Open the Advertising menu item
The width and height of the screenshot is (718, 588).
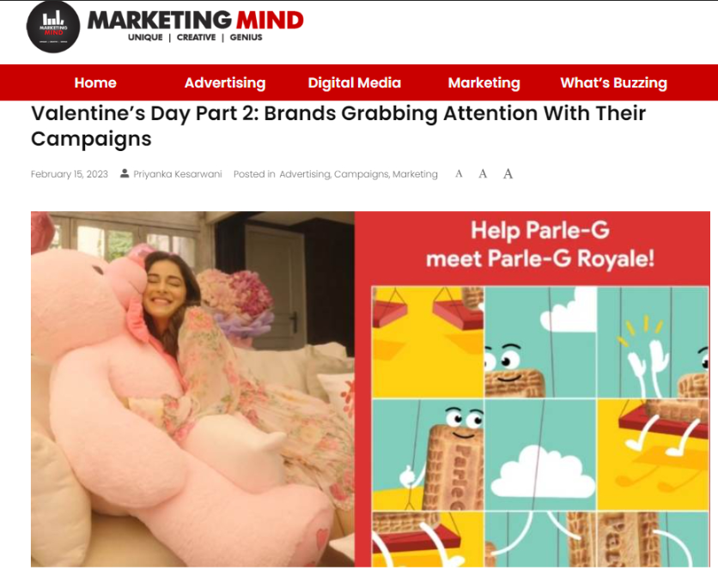[225, 82]
